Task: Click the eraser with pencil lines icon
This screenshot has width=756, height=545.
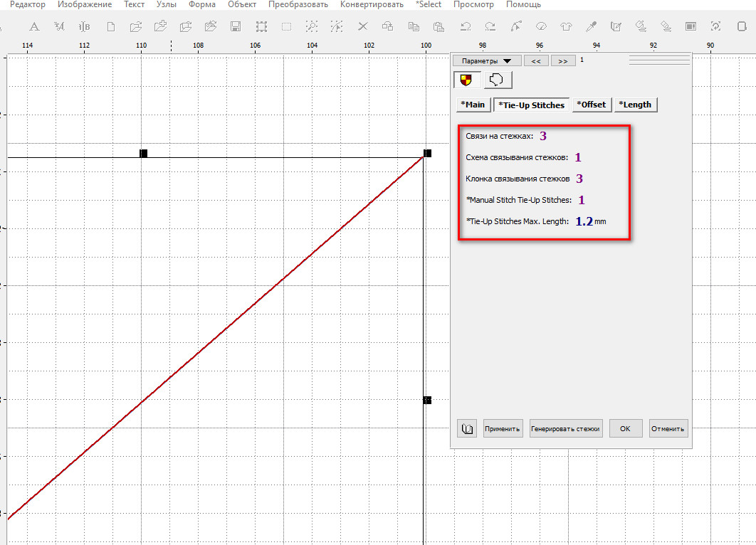Action: pos(641,26)
